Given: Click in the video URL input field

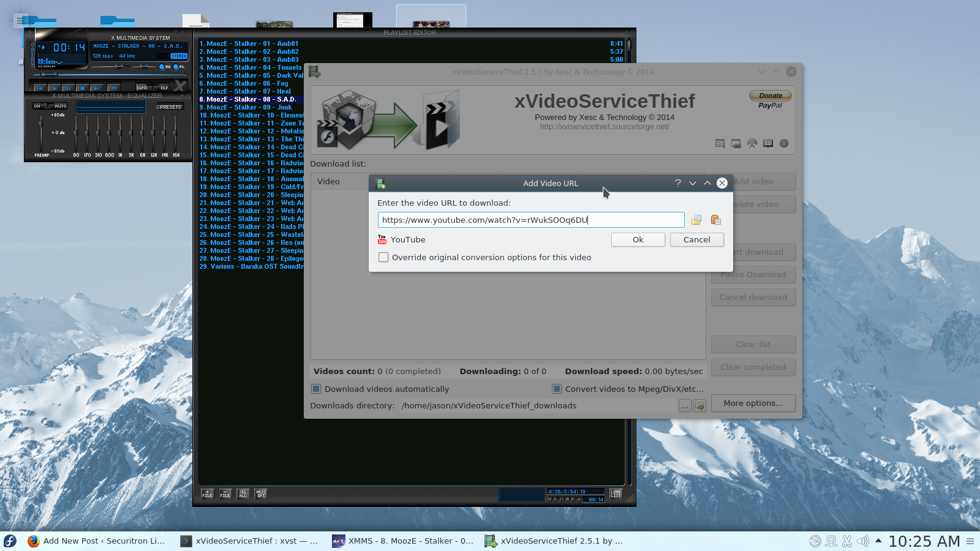Looking at the screenshot, I should (x=531, y=220).
